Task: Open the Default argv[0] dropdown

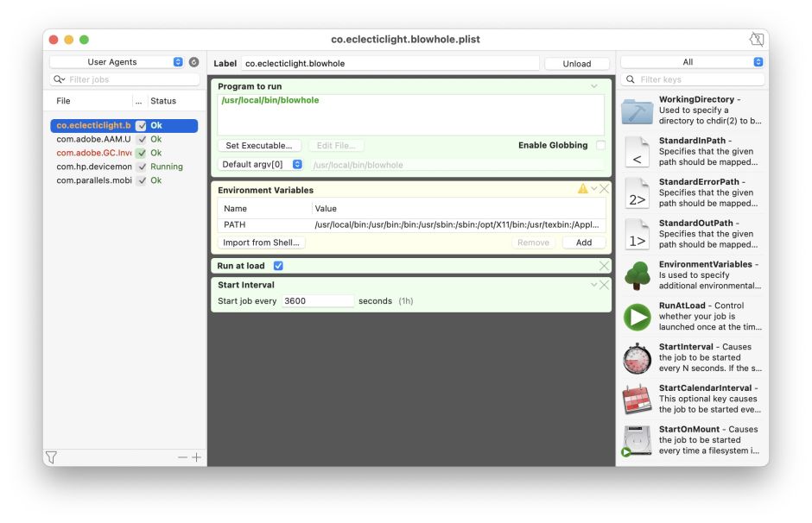Action: click(261, 164)
